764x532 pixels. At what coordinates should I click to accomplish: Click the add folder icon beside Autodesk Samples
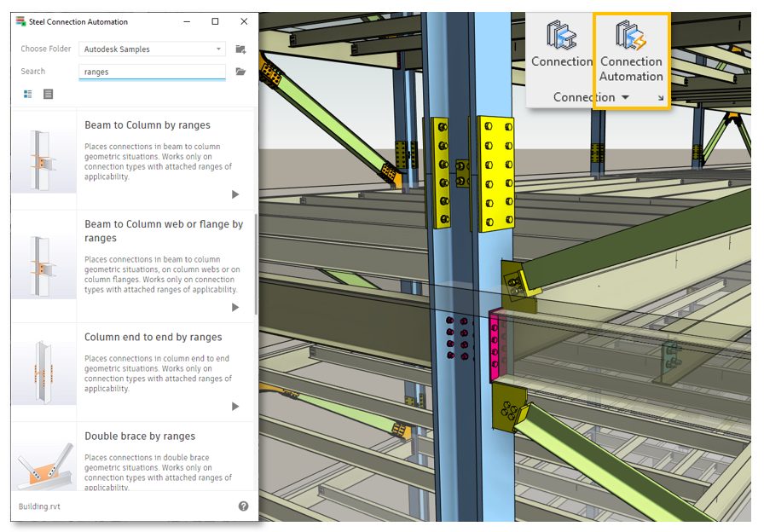[240, 49]
